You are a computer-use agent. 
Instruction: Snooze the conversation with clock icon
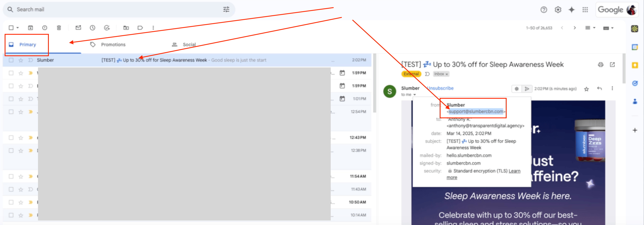pos(93,28)
